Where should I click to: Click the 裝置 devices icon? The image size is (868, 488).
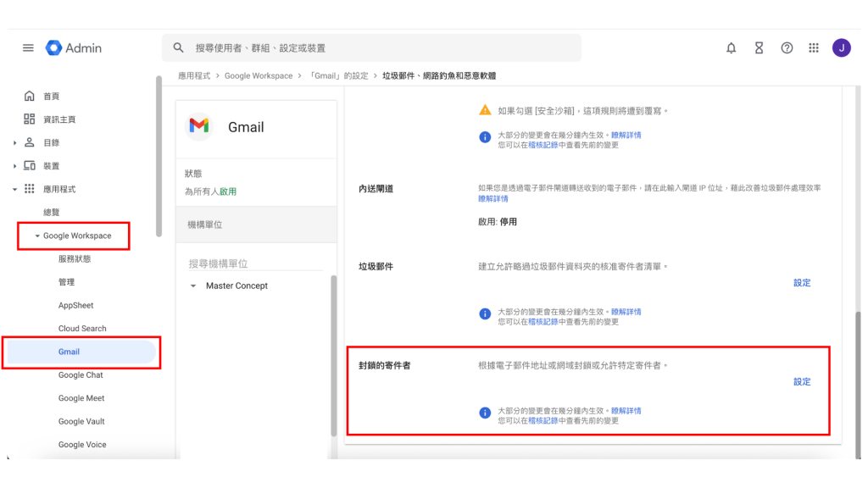click(30, 166)
